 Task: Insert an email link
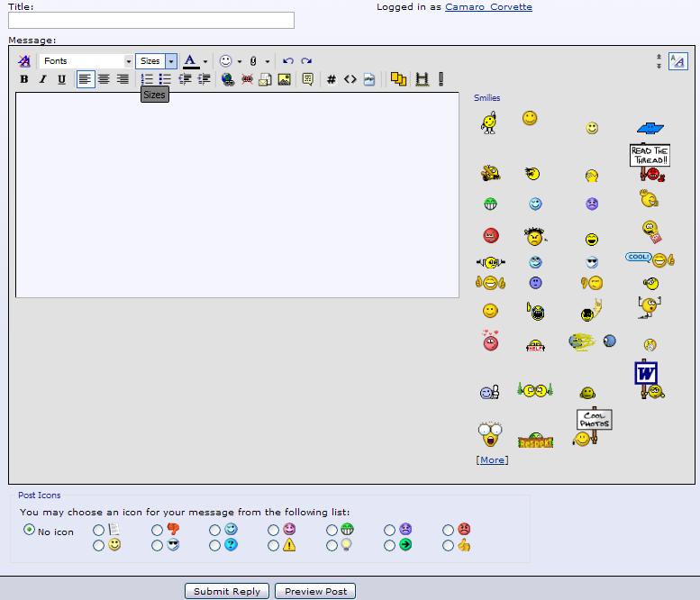tap(265, 79)
